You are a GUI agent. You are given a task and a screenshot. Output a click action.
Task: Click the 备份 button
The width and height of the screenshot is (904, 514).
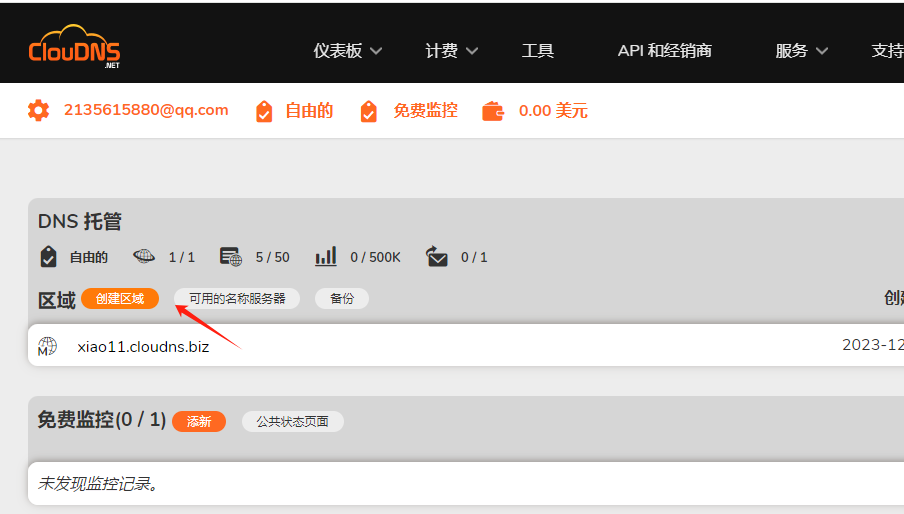click(342, 298)
